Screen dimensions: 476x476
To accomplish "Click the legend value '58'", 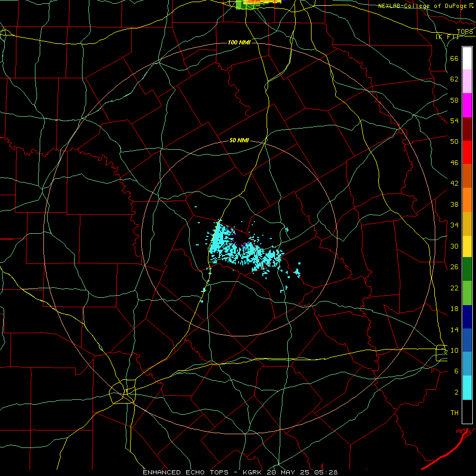I will (x=454, y=100).
